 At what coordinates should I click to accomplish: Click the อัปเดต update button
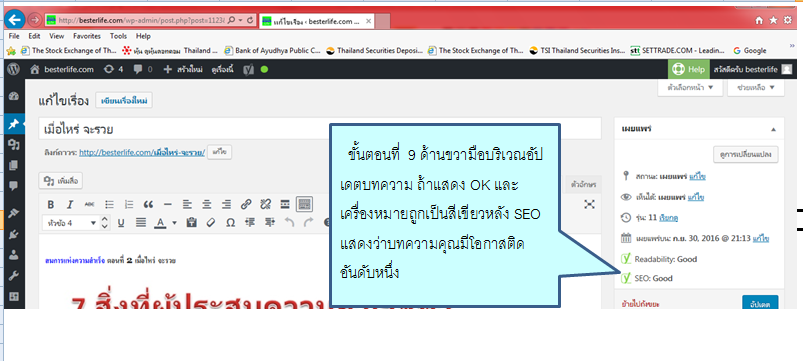(x=760, y=303)
